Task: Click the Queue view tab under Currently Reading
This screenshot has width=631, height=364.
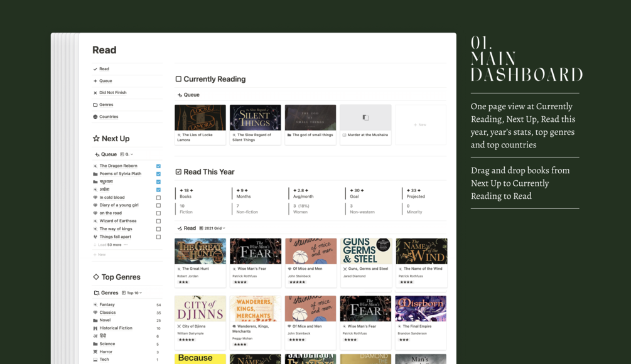Action: tap(188, 95)
